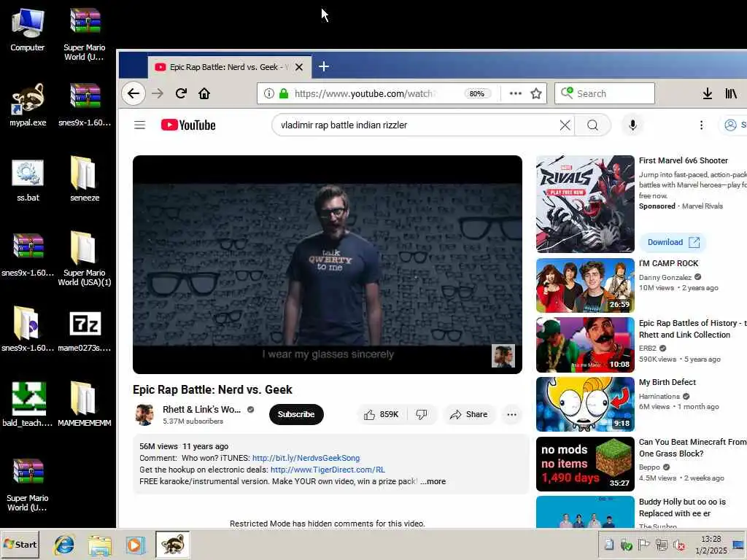Select the bald_teach desktop icon
Screen dimensions: 747x560
[28, 405]
